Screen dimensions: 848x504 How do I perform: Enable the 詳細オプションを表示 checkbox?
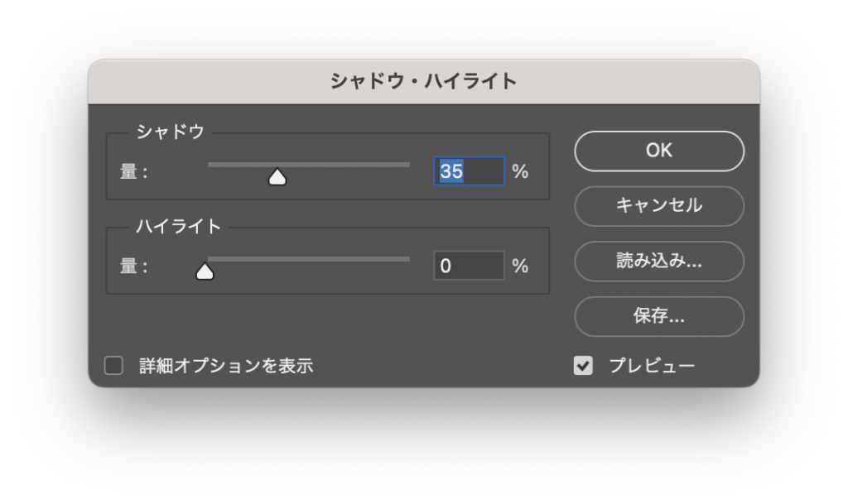[x=113, y=366]
